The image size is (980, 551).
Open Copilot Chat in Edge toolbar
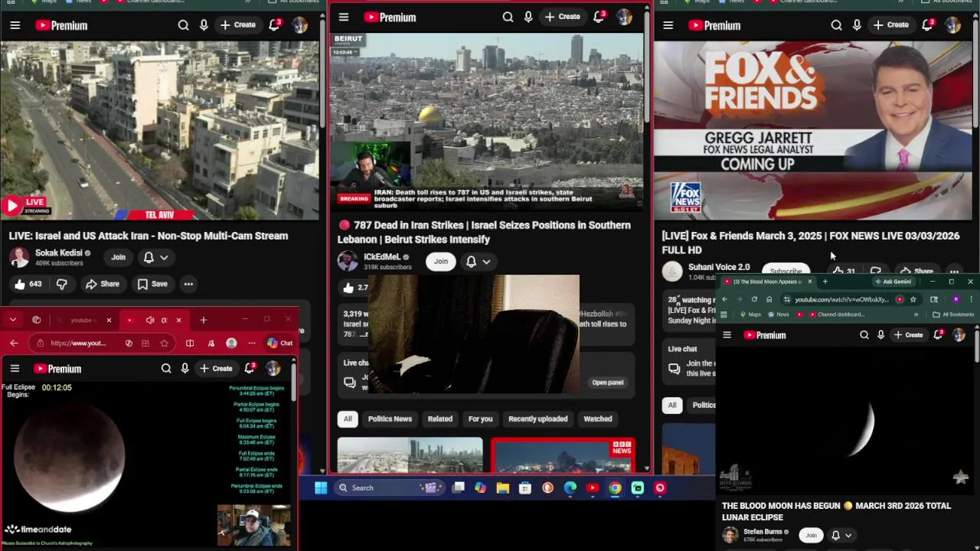click(279, 343)
